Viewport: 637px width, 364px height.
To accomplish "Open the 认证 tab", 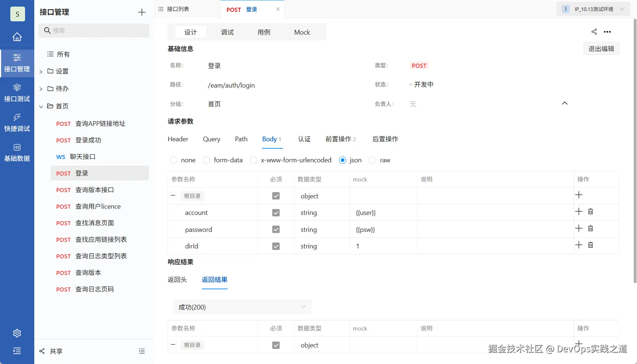I will click(304, 139).
